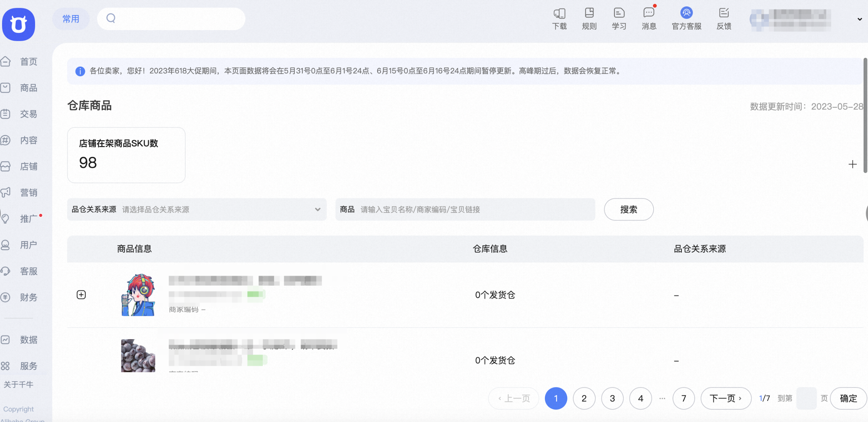The height and width of the screenshot is (422, 868).
Task: Click the anime character product thumbnail
Action: [138, 295]
